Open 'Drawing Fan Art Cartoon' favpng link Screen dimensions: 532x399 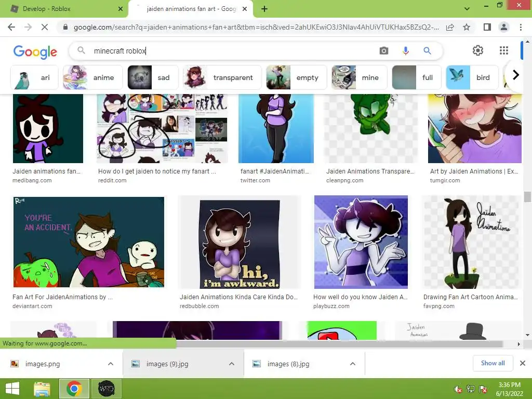471,297
